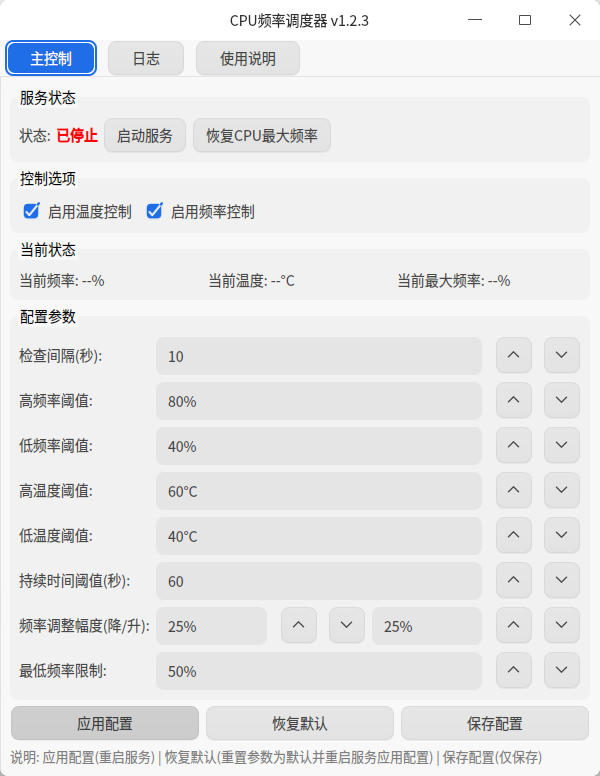
Task: Decrease the 低温度阈值 with down arrow
Action: click(561, 535)
